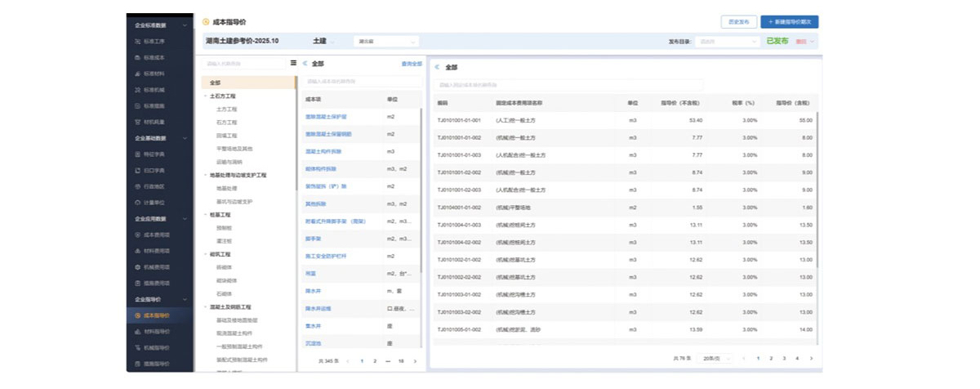Collapse the 土石方工程 tree node
This screenshot has width=980, height=389.
[205, 96]
